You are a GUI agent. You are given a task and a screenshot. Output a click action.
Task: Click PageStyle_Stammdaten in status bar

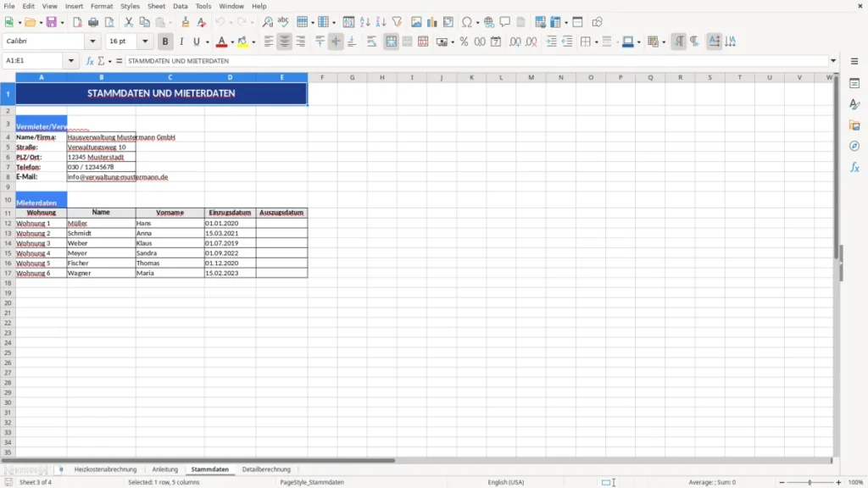(x=312, y=482)
